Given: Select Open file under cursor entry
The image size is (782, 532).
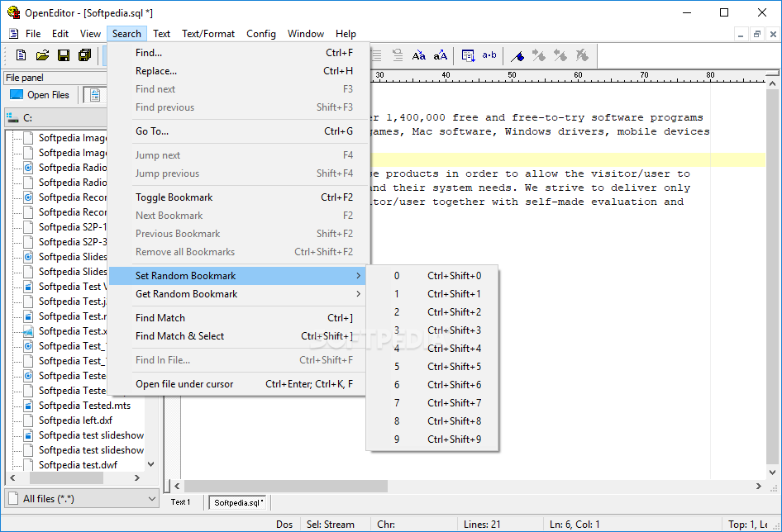Looking at the screenshot, I should [x=237, y=384].
